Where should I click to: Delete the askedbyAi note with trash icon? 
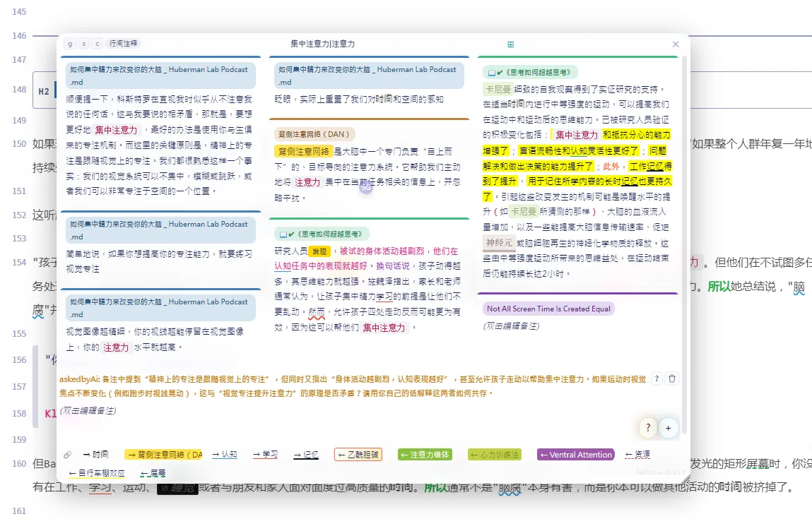coord(672,378)
